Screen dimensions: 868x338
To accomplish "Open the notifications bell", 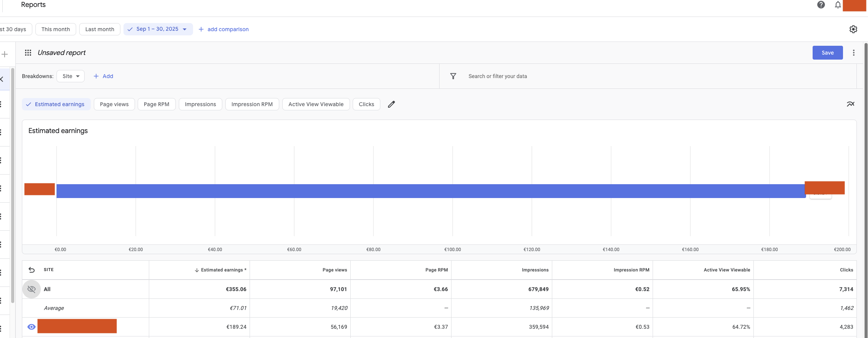I will [x=838, y=5].
